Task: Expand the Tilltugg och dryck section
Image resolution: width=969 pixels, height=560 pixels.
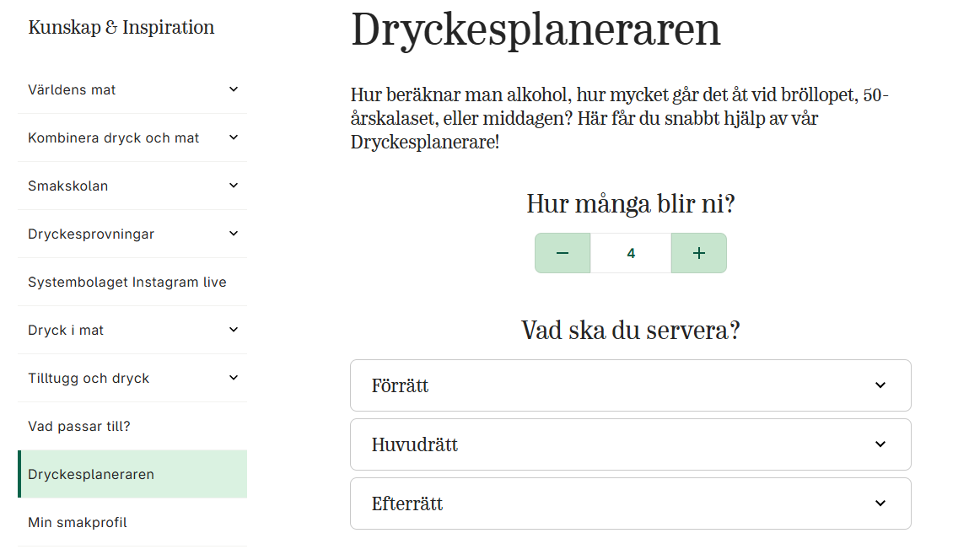Action: pos(132,378)
